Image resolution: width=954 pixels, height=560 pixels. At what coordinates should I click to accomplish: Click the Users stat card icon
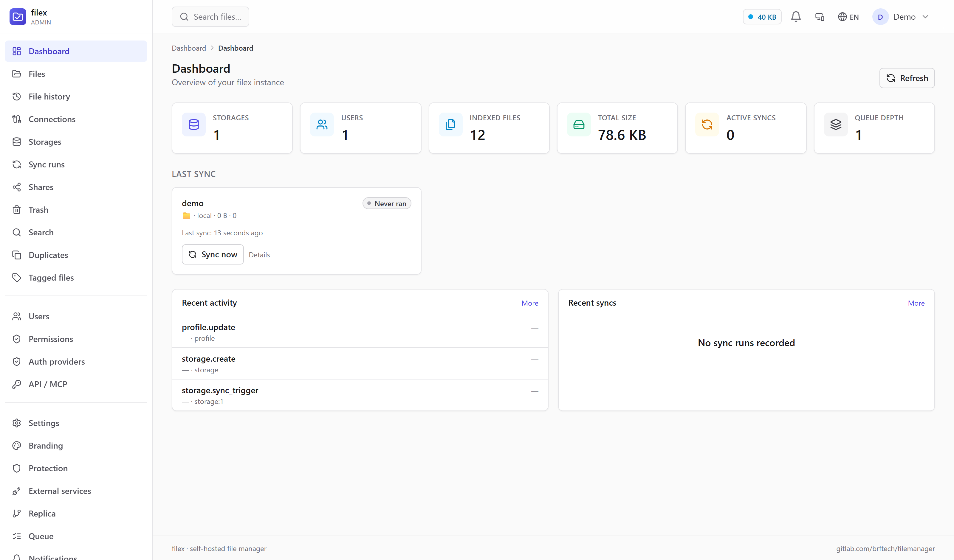pyautogui.click(x=322, y=125)
